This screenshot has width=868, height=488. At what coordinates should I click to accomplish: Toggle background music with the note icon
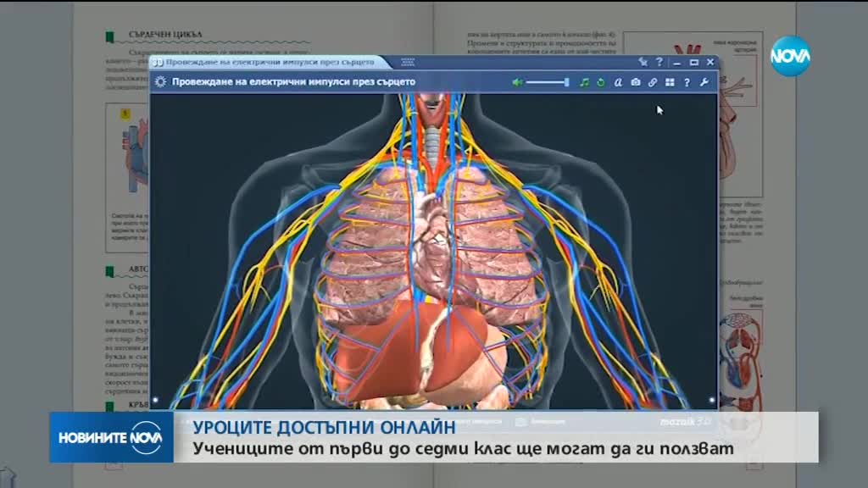(x=584, y=82)
